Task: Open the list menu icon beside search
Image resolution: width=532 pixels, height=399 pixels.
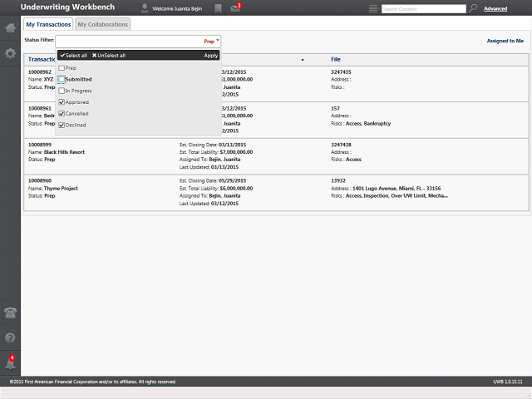Action: point(373,9)
